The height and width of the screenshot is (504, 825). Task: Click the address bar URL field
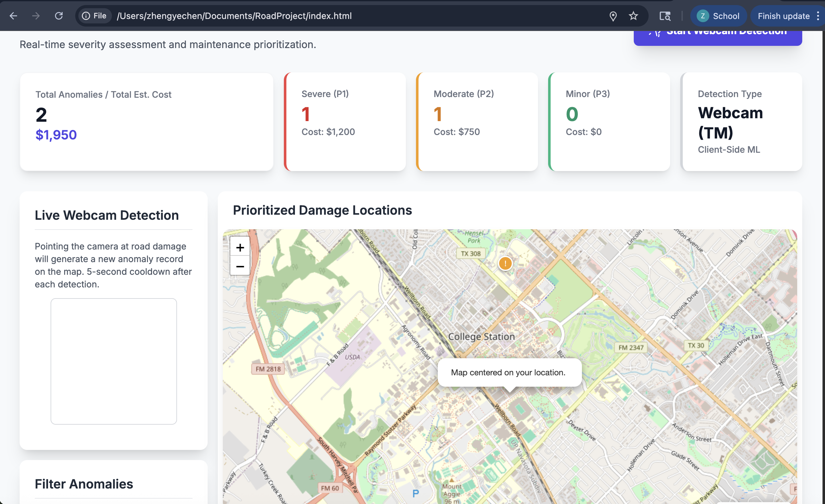(335, 16)
